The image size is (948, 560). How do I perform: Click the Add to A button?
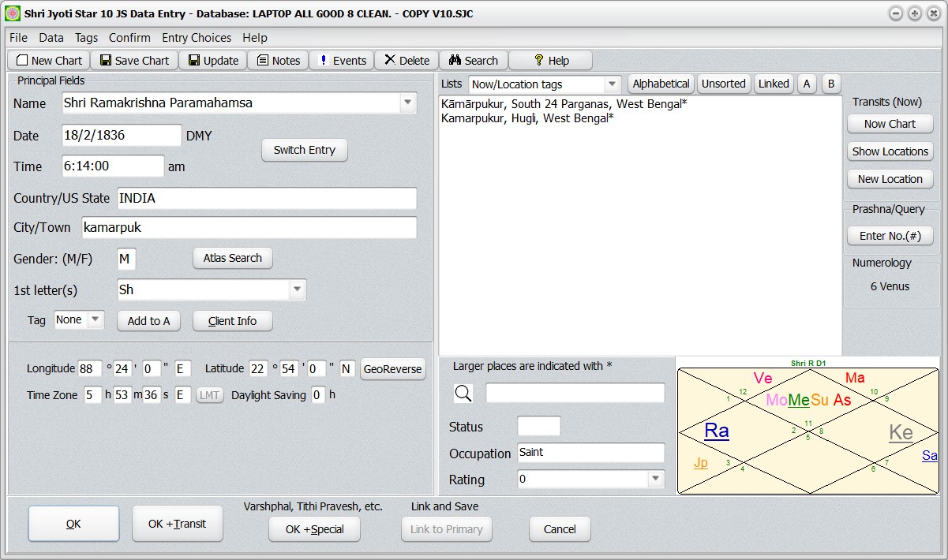click(148, 321)
